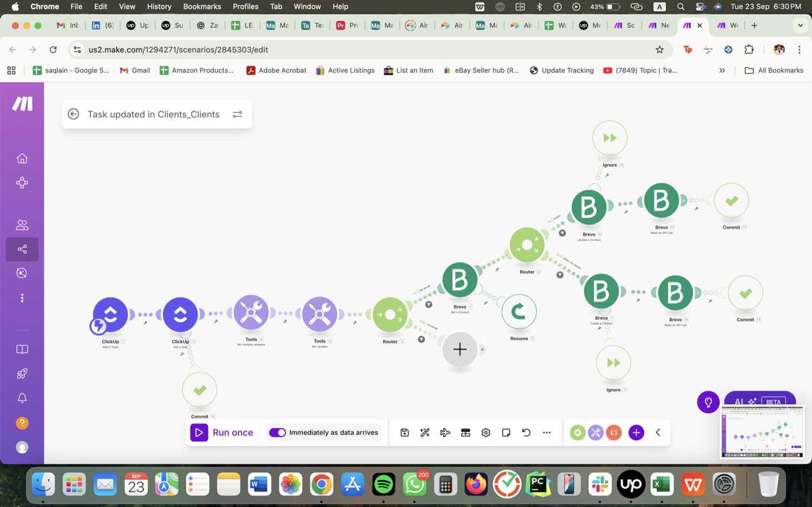Open What's new rocket icon in sidebar
The width and height of the screenshot is (812, 507).
tap(22, 373)
